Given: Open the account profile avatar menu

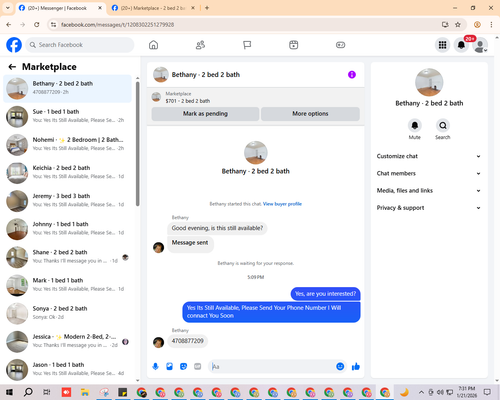Looking at the screenshot, I should click(480, 45).
